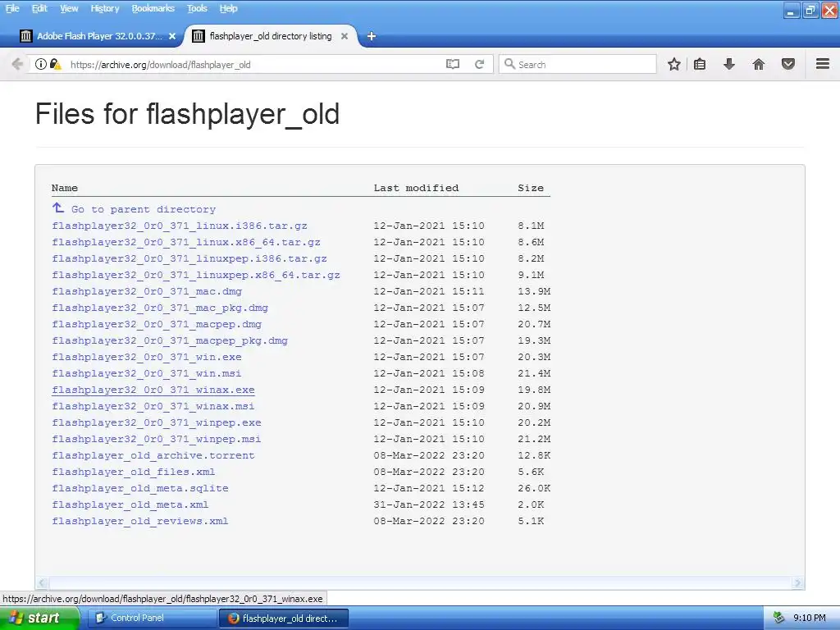
Task: Open the File menu
Action: pos(12,8)
